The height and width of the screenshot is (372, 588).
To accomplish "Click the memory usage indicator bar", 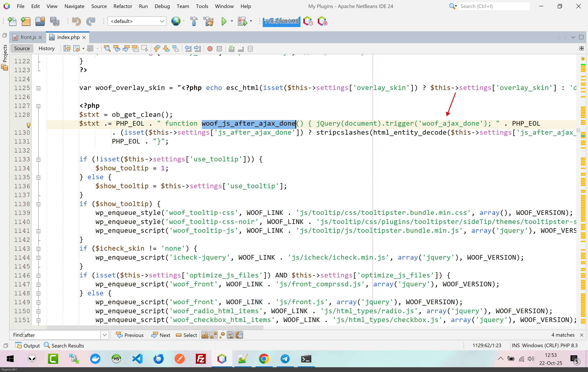I will 281,21.
